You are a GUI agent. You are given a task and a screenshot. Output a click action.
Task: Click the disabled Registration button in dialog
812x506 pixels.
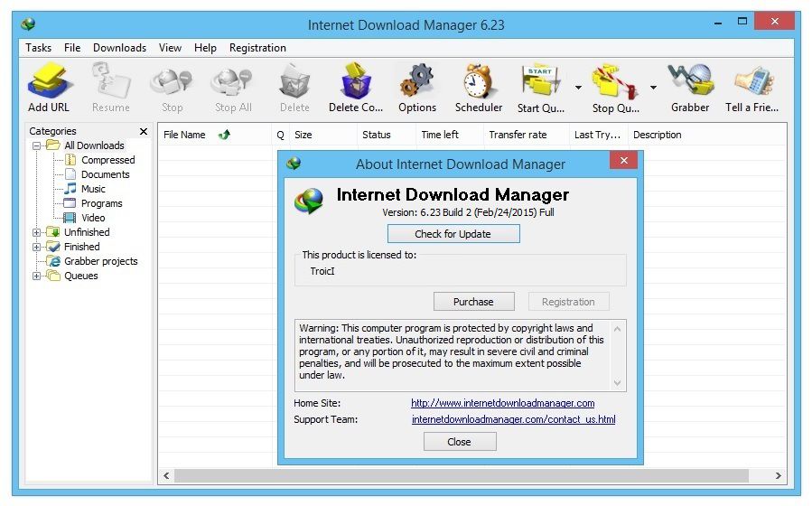(x=568, y=302)
